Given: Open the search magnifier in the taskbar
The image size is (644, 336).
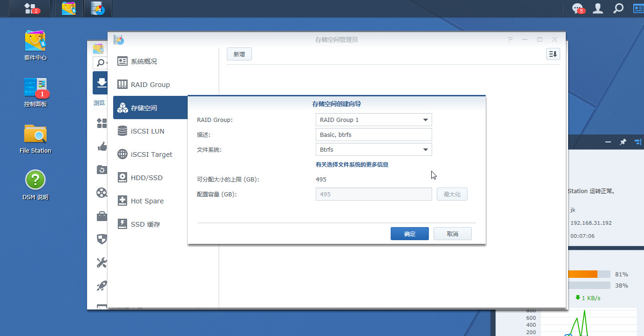Looking at the screenshot, I should tap(618, 8).
